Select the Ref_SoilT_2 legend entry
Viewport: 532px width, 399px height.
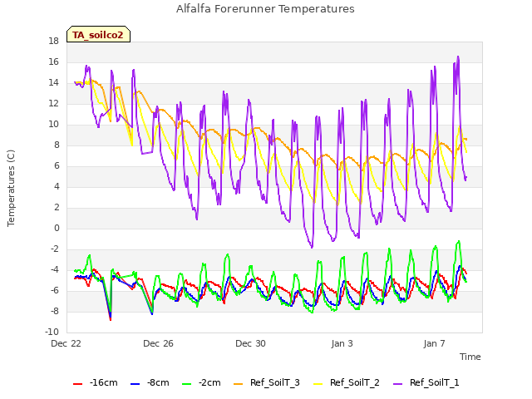[347, 382]
